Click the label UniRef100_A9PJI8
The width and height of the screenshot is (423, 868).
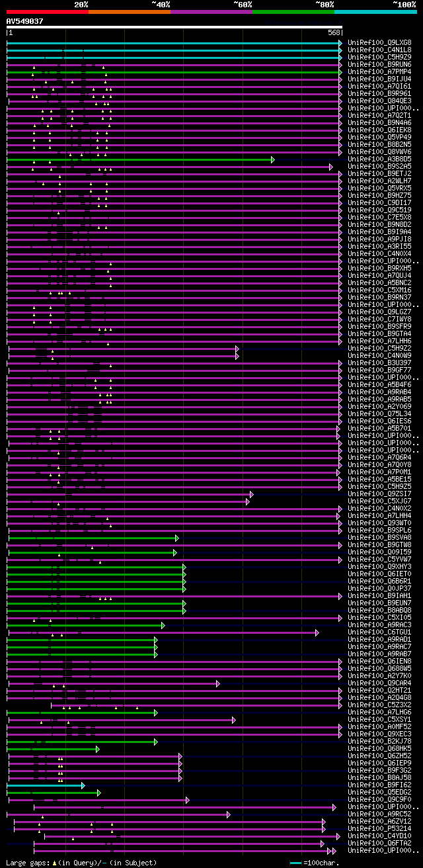pyautogui.click(x=379, y=239)
